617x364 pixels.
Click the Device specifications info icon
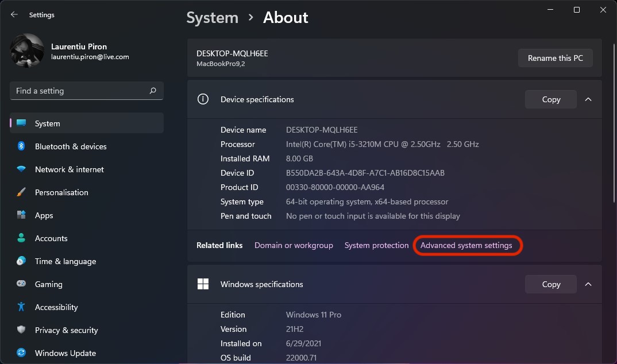(203, 99)
